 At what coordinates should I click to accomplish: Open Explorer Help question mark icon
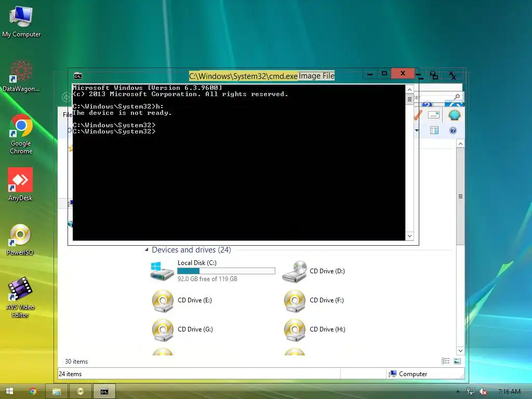click(453, 130)
